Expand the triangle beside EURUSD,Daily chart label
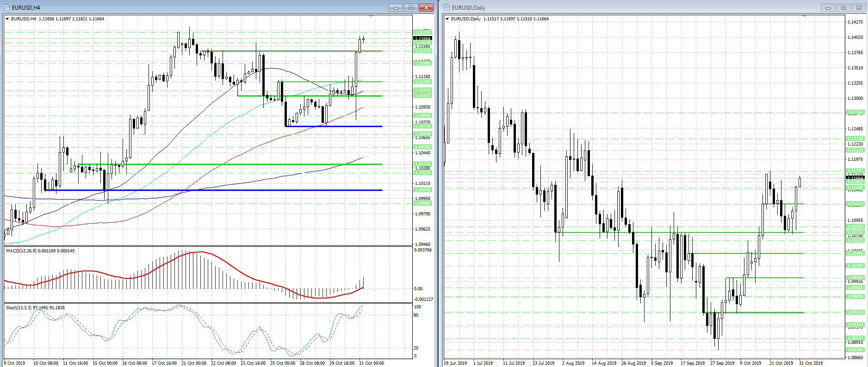868x367 pixels. tap(447, 19)
